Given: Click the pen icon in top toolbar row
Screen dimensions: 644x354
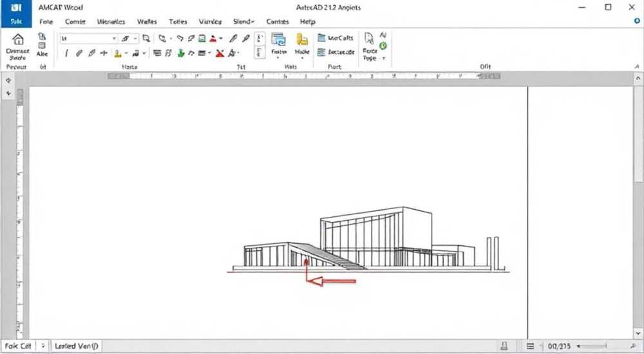Looking at the screenshot, I should (x=233, y=39).
